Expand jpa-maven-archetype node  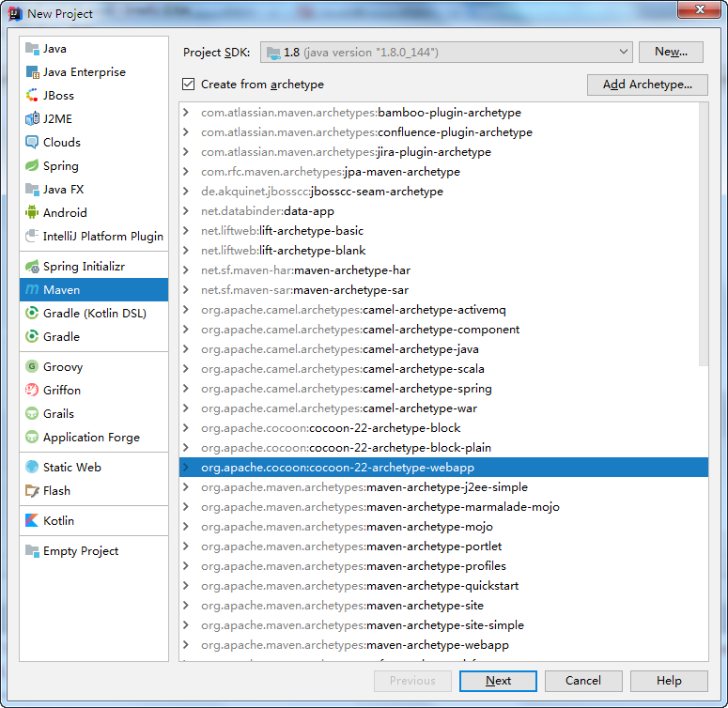[186, 172]
